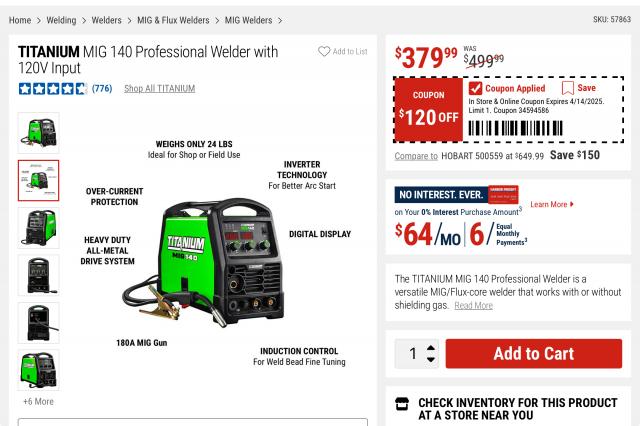
Task: Go to Welding breadcrumb category
Action: (x=61, y=20)
